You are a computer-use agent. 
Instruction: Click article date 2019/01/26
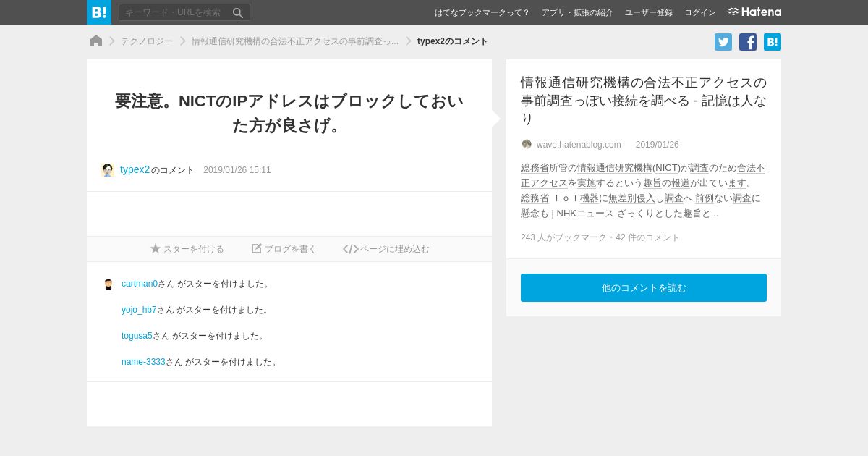(658, 145)
